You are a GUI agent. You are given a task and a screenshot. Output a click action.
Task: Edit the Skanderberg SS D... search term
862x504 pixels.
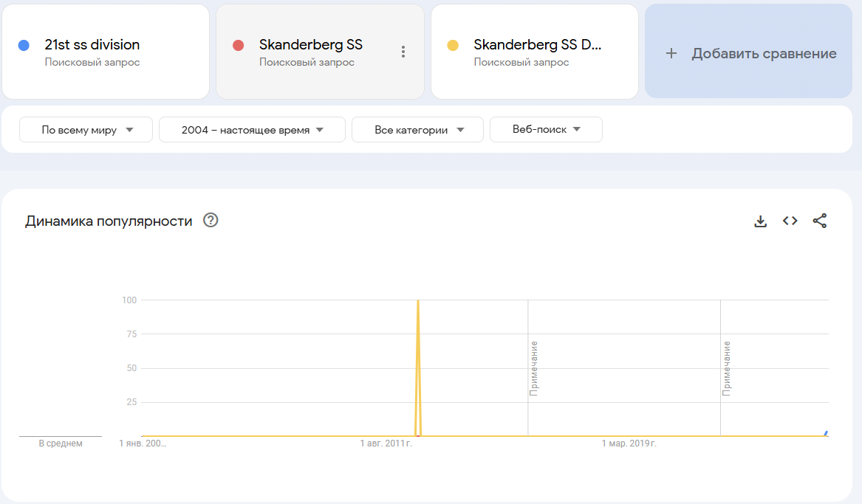tap(537, 44)
